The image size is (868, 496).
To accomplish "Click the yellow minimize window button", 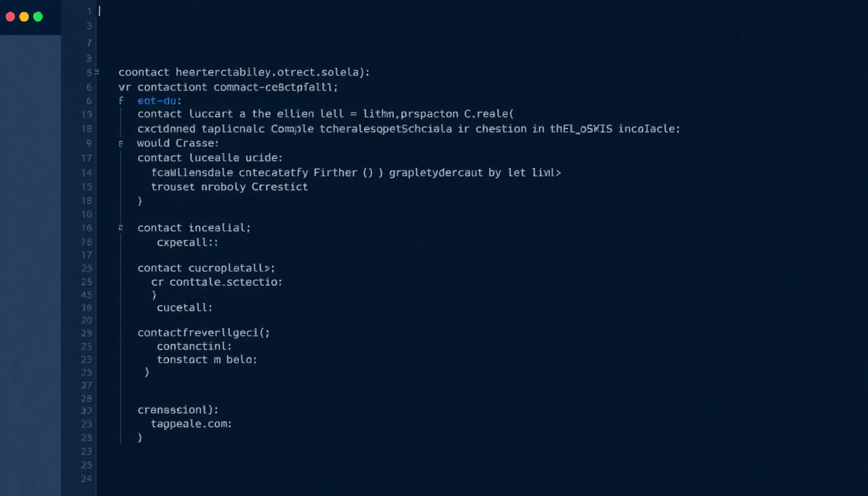I will click(24, 17).
